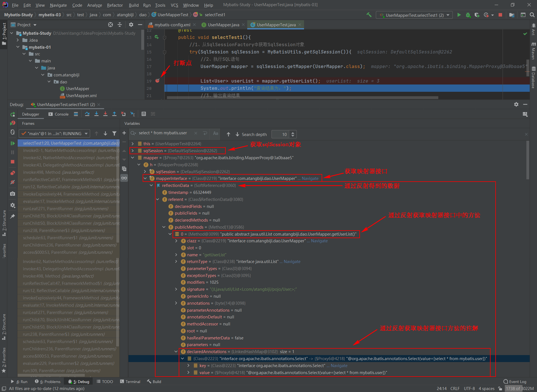Toggle Show Execution Point lines icon in debugger
The height and width of the screenshot is (392, 537).
pyautogui.click(x=76, y=114)
